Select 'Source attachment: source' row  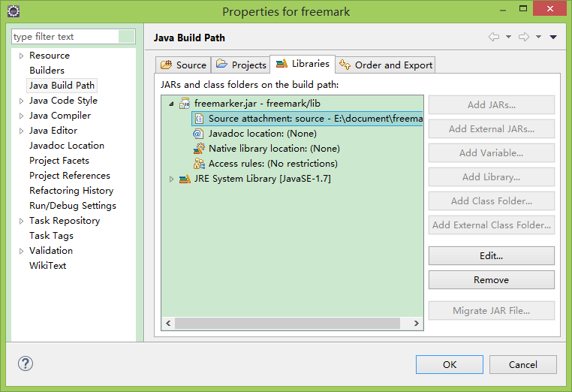pyautogui.click(x=307, y=119)
